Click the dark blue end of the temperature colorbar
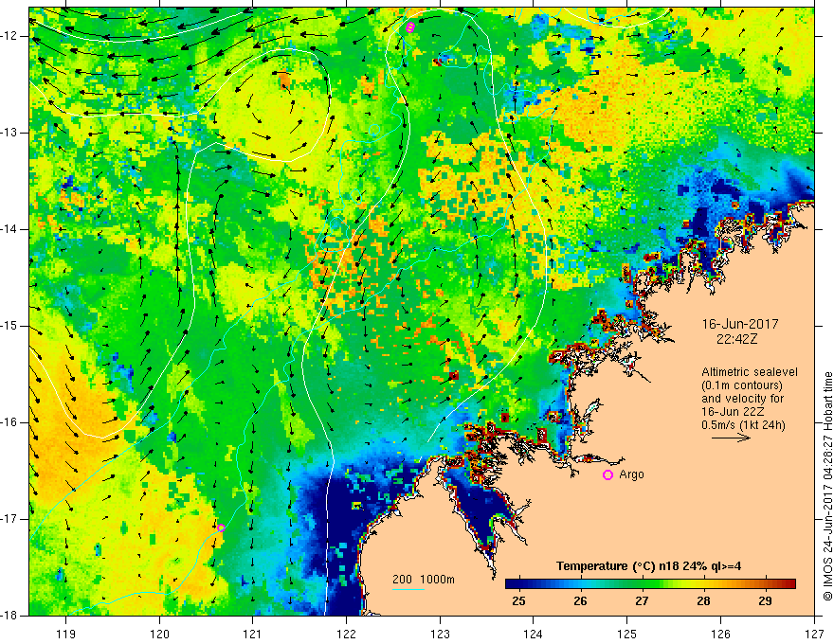 tap(512, 584)
